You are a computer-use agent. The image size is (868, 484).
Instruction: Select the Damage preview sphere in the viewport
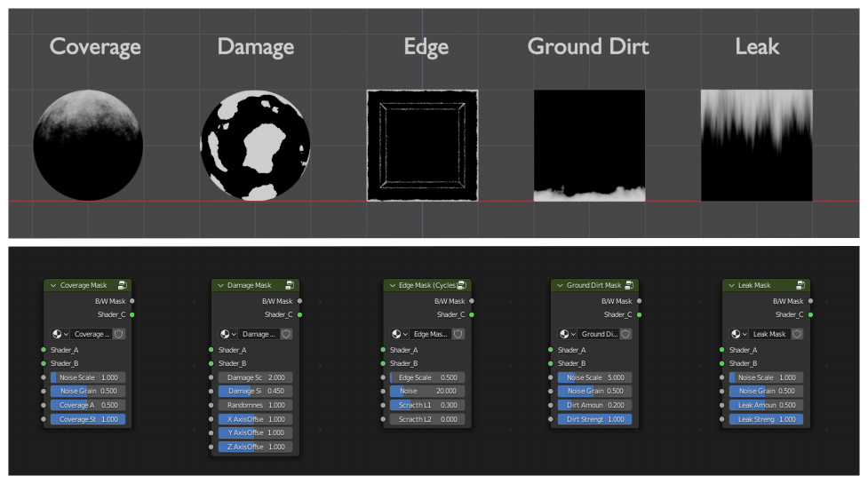click(x=255, y=145)
